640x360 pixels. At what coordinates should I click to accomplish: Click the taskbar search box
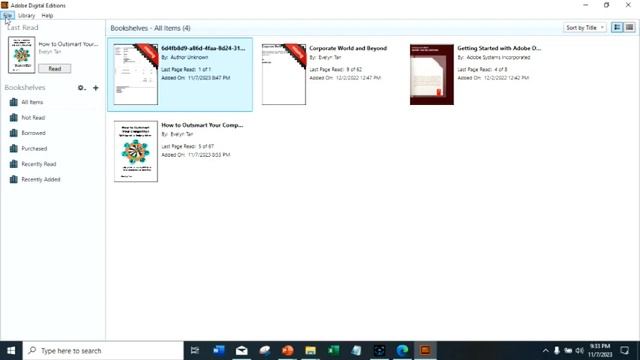pyautogui.click(x=103, y=351)
